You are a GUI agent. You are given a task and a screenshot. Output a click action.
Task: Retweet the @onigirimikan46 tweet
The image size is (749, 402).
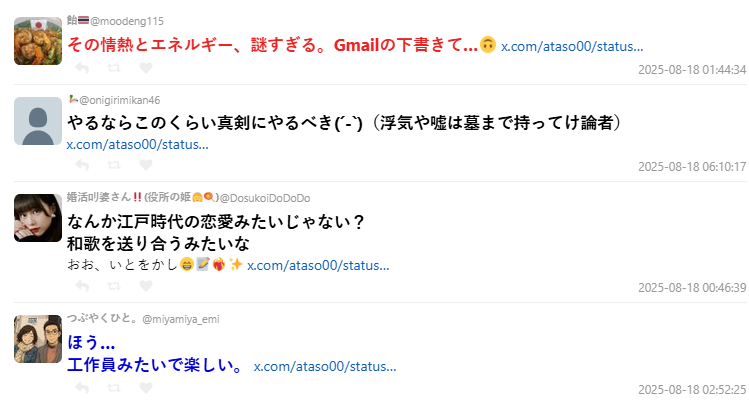pyautogui.click(x=113, y=166)
